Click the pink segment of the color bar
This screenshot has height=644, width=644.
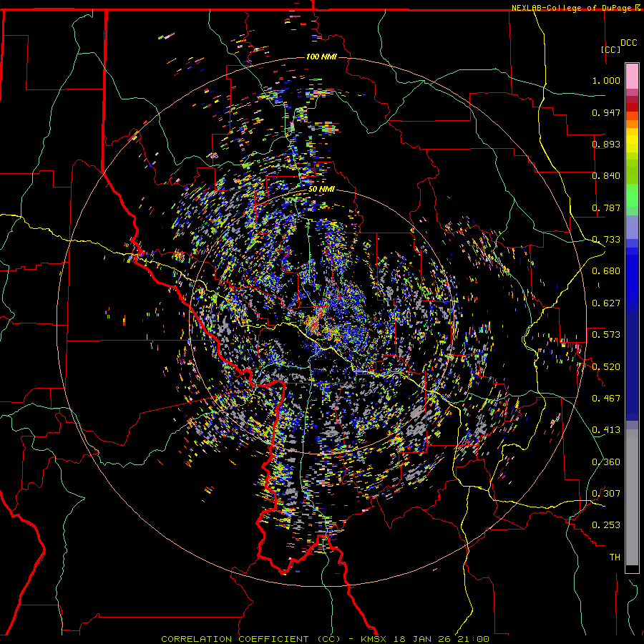(632, 77)
